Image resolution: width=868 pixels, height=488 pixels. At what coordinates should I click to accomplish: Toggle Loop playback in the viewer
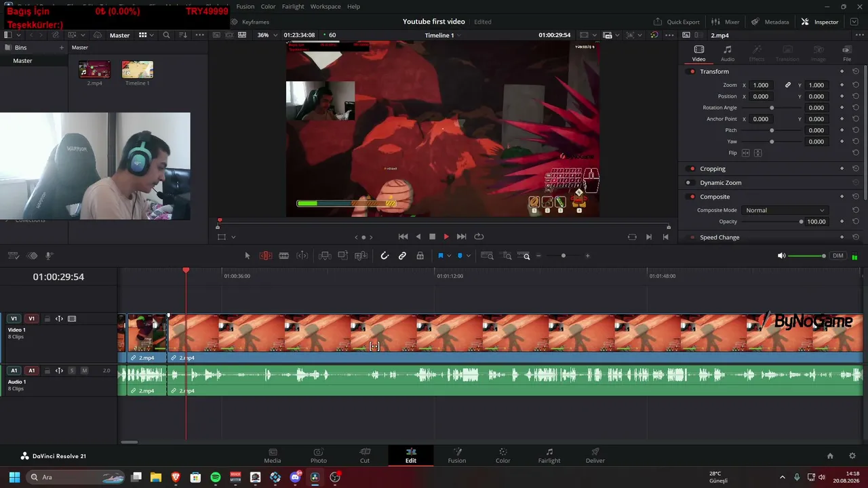tap(479, 237)
